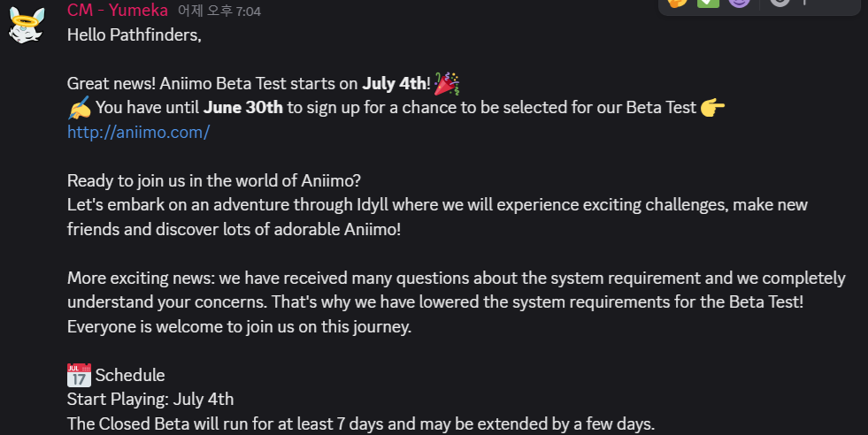The height and width of the screenshot is (435, 868).
Task: Click the Schedule heading text
Action: (x=130, y=375)
